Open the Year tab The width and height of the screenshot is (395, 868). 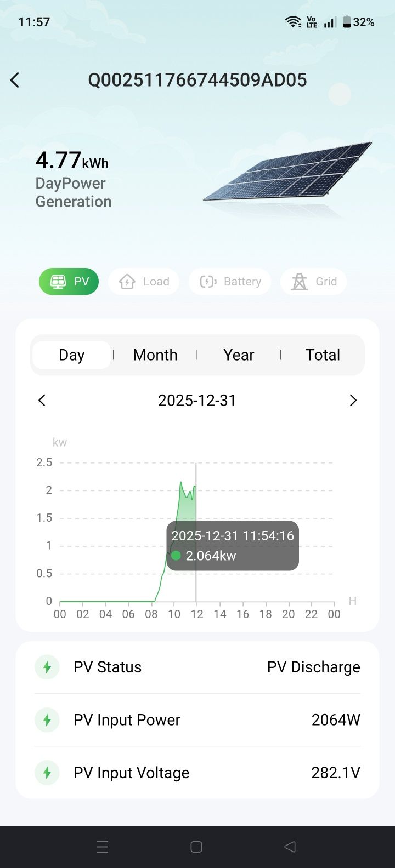pos(239,355)
